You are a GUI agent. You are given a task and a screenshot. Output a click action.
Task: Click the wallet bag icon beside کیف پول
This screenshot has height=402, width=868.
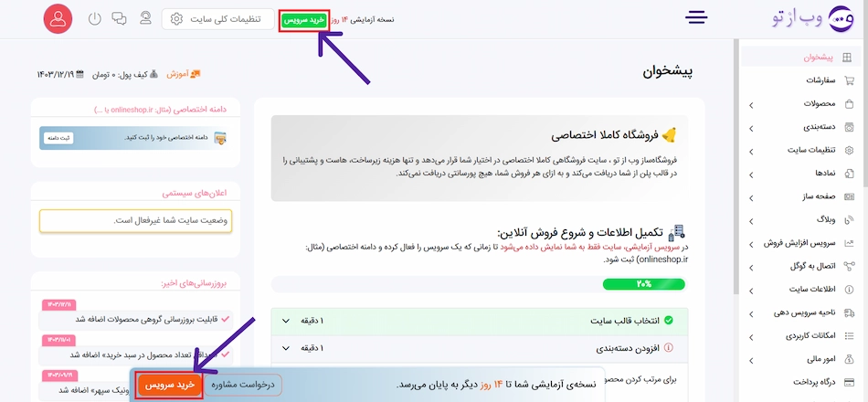coord(153,74)
